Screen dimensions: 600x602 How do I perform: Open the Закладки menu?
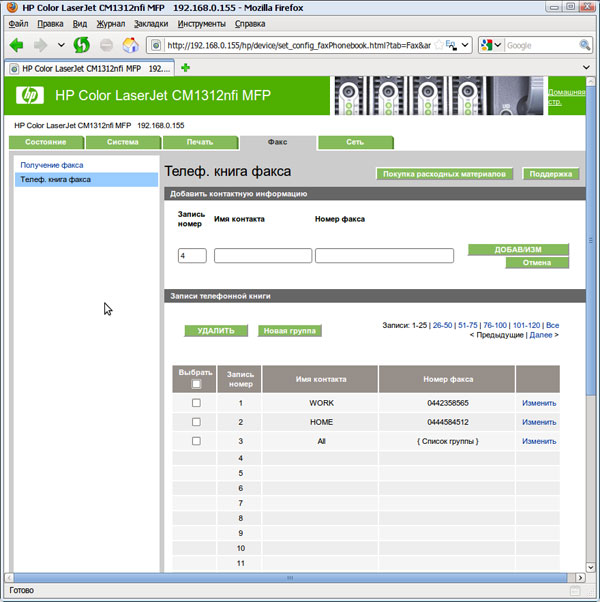(x=151, y=24)
